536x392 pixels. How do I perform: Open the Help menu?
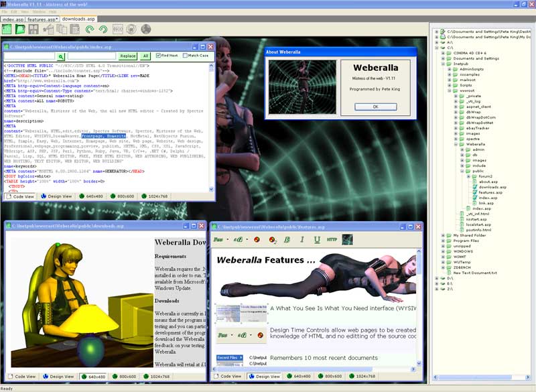tap(53, 12)
